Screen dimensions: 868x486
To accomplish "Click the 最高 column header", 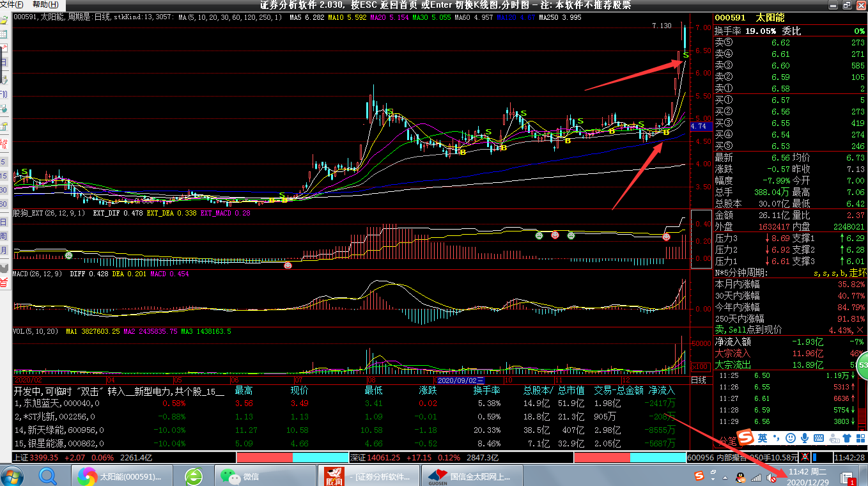I will [x=244, y=390].
